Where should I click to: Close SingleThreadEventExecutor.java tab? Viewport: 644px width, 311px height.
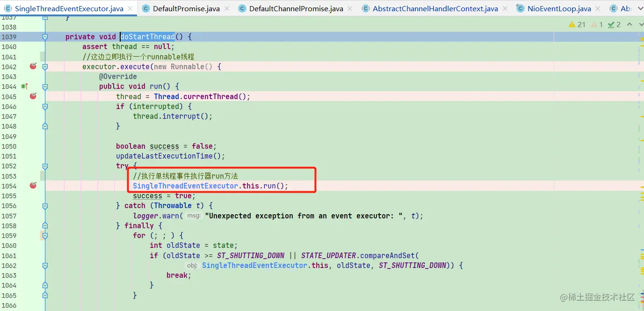(130, 9)
